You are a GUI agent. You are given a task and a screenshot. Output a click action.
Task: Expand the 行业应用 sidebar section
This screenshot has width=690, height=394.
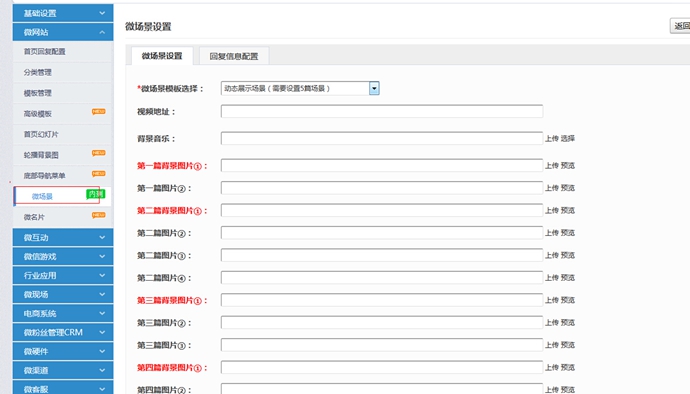pos(63,275)
